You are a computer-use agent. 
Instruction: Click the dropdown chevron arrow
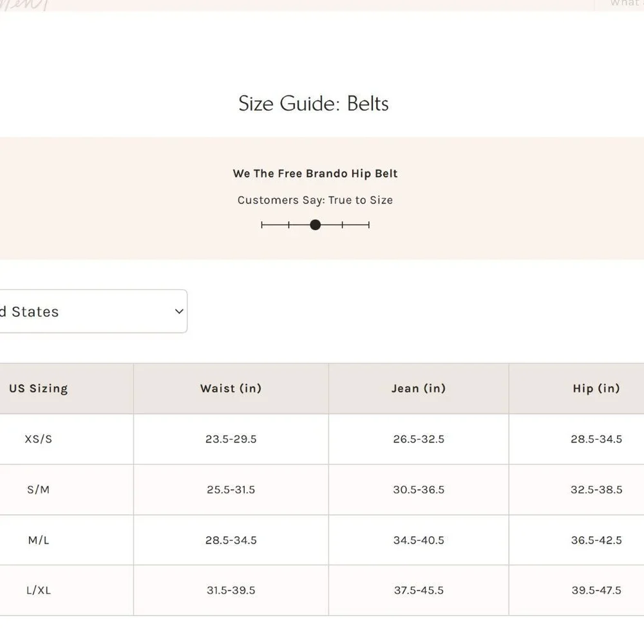coord(179,311)
